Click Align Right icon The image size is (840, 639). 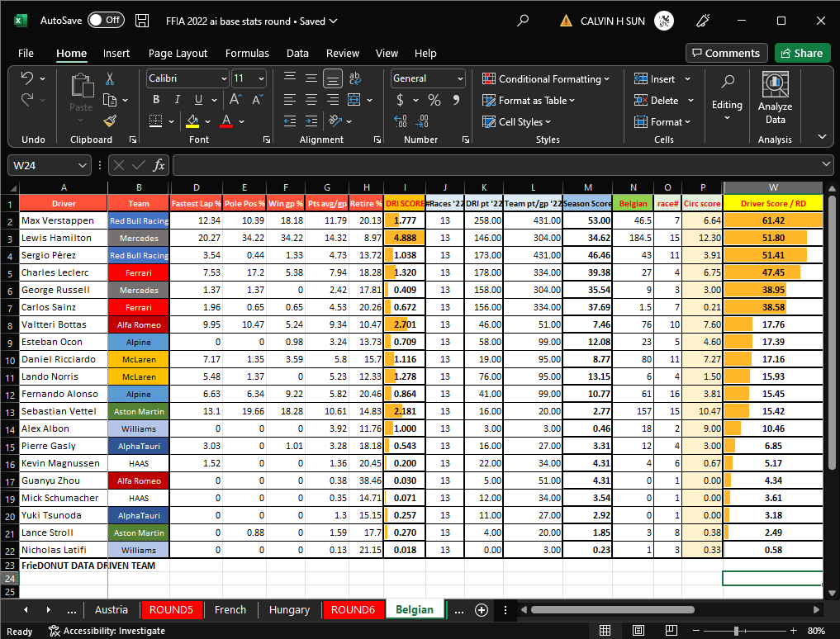click(333, 100)
